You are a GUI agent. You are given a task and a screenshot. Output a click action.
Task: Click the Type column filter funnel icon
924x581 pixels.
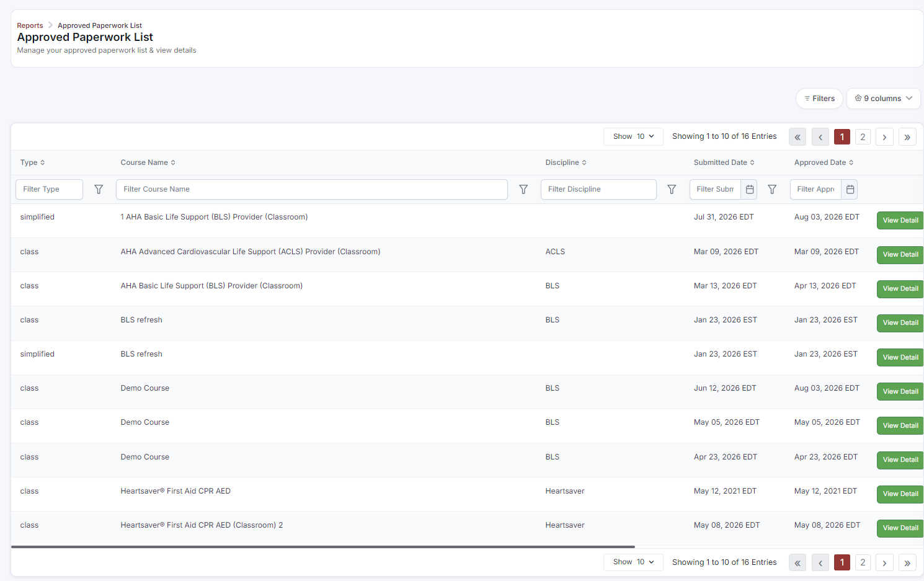99,189
